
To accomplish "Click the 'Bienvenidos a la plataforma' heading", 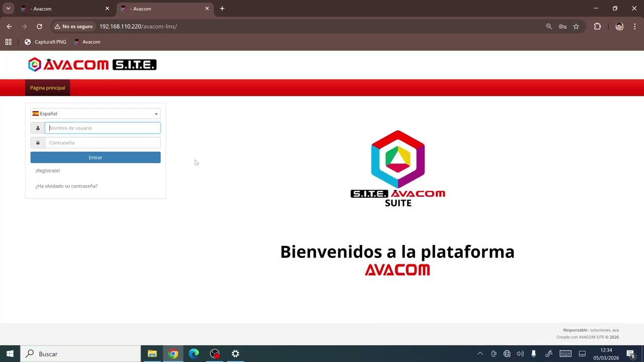I will pyautogui.click(x=397, y=252).
